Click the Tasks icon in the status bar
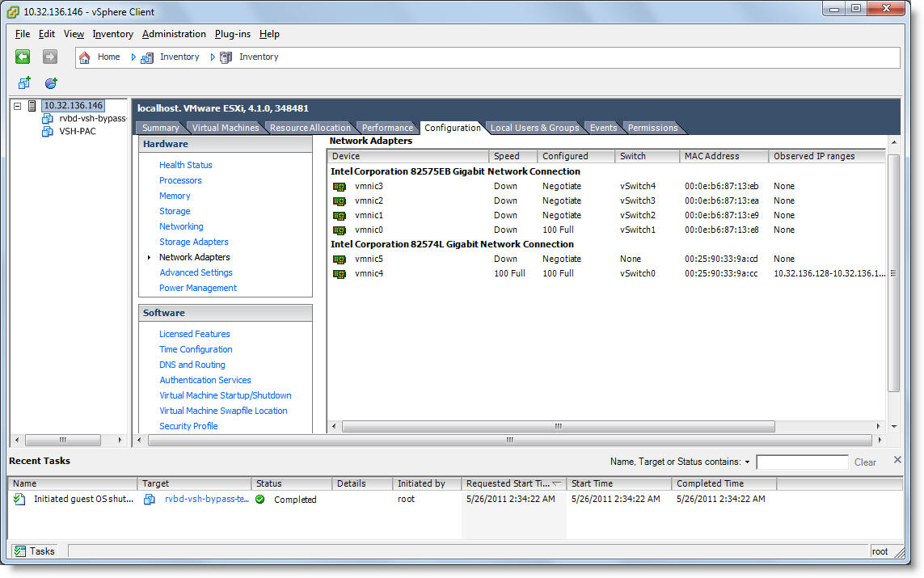 click(20, 551)
